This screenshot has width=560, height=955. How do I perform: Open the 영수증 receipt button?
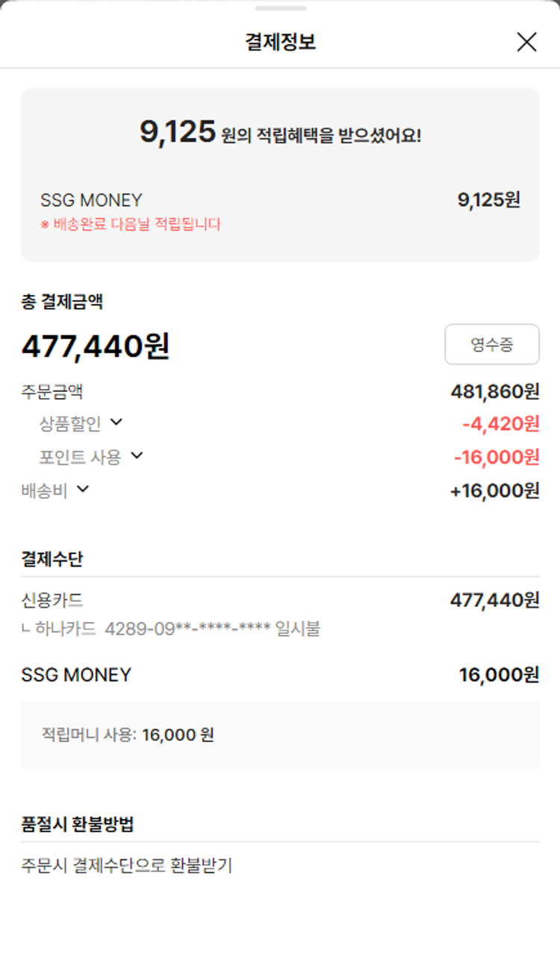click(x=491, y=344)
